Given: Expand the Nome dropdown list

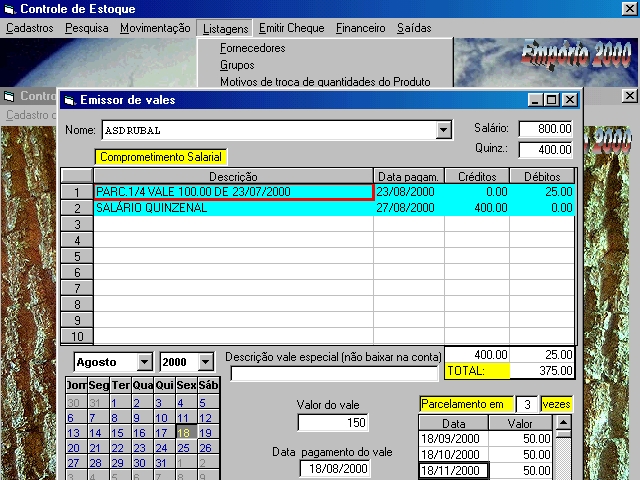Looking at the screenshot, I should pos(444,130).
